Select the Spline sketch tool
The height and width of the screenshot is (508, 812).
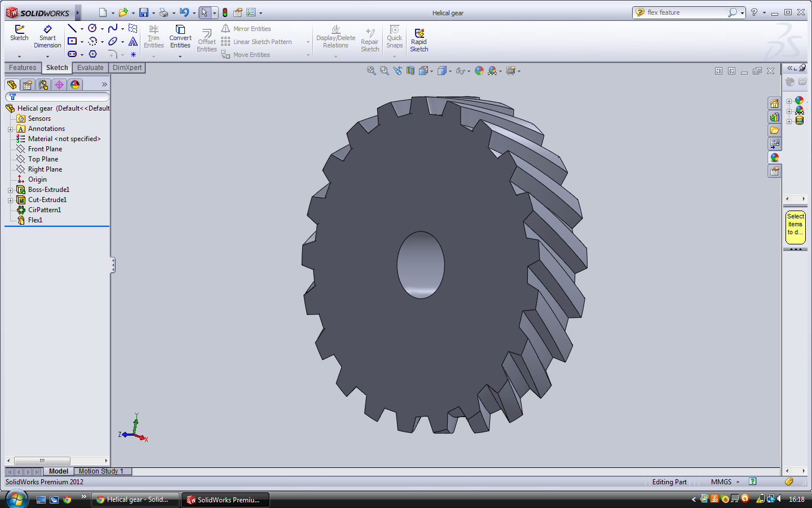[113, 28]
